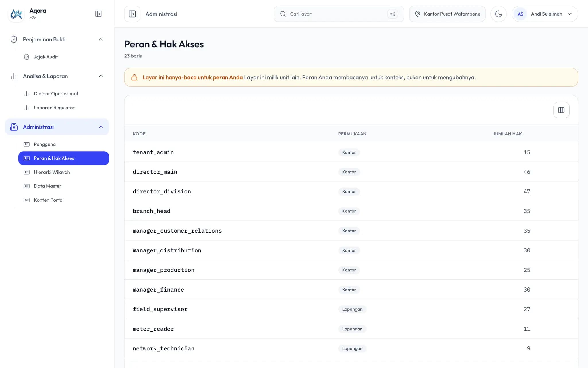Image resolution: width=588 pixels, height=368 pixels.
Task: Collapse the Analisa & Laporan section chevron
Action: [x=101, y=76]
